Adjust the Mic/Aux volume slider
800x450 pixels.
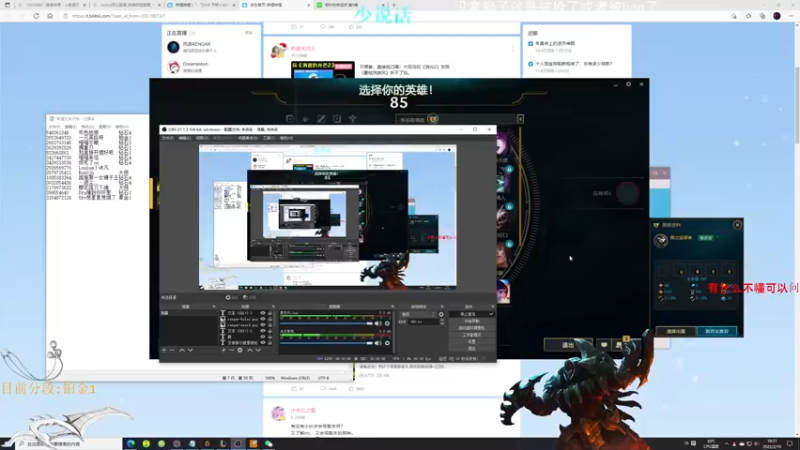(x=327, y=323)
